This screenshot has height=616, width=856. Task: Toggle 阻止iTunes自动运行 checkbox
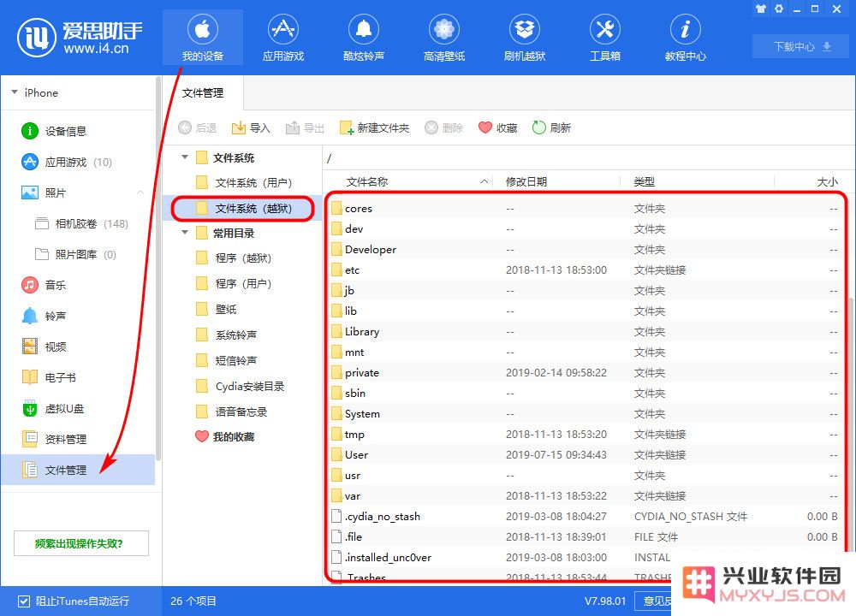click(x=23, y=601)
